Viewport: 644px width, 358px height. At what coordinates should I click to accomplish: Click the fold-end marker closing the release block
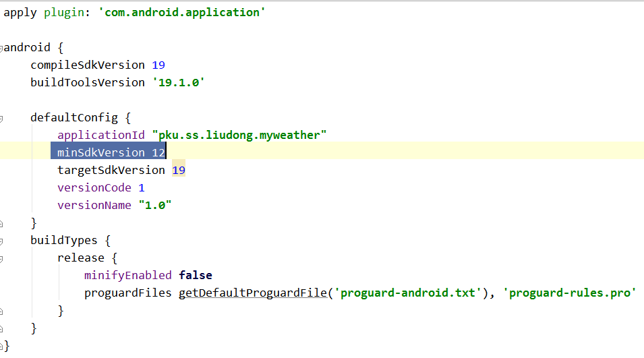2,311
